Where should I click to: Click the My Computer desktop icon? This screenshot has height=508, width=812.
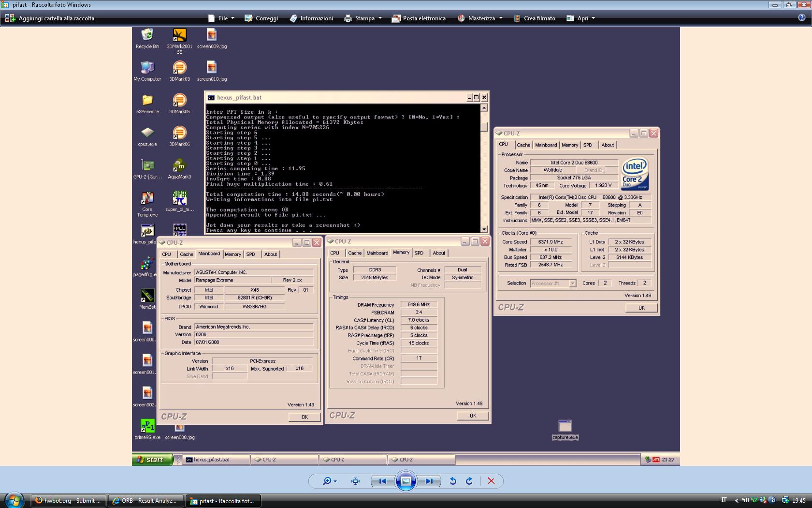tap(147, 71)
